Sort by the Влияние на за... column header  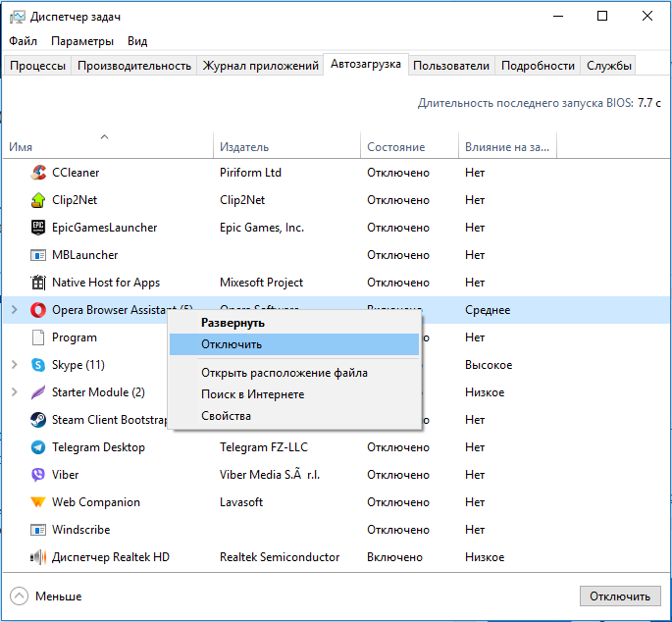(507, 147)
